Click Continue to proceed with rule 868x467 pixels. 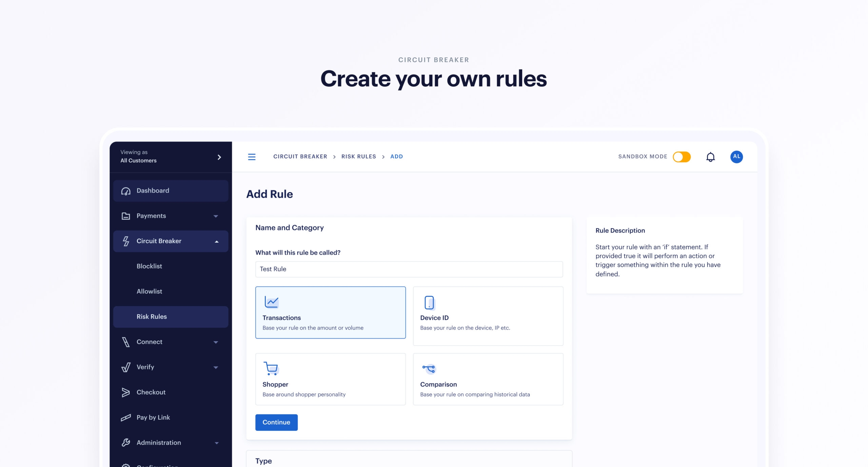coord(276,422)
